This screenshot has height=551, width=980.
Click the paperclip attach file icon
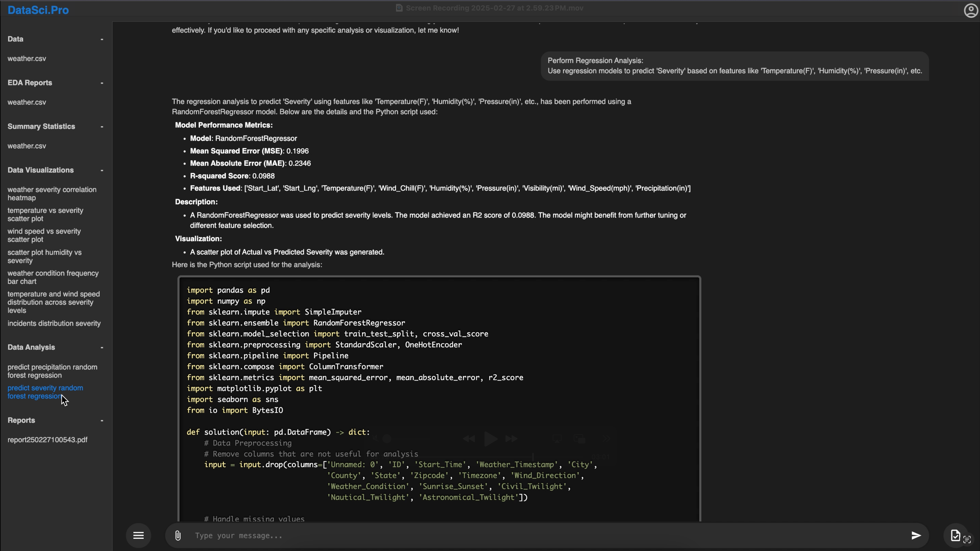pos(178,535)
